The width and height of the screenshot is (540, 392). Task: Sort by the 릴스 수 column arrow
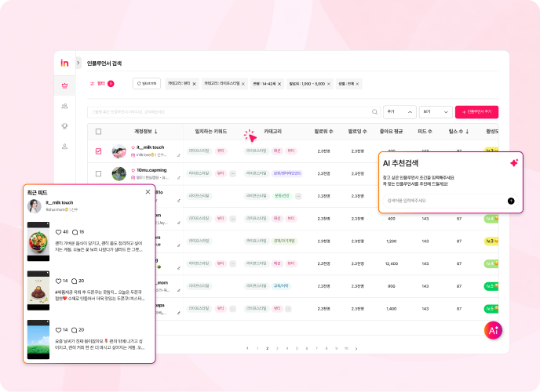point(467,132)
